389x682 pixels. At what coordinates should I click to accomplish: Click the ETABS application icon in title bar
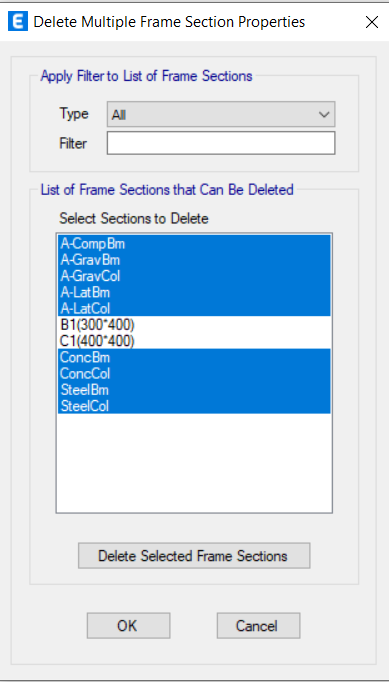click(18, 22)
